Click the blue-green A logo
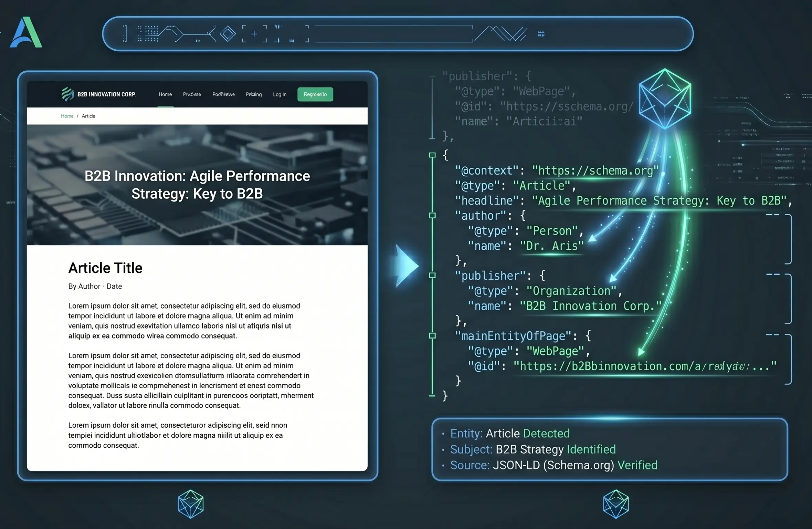 click(26, 32)
